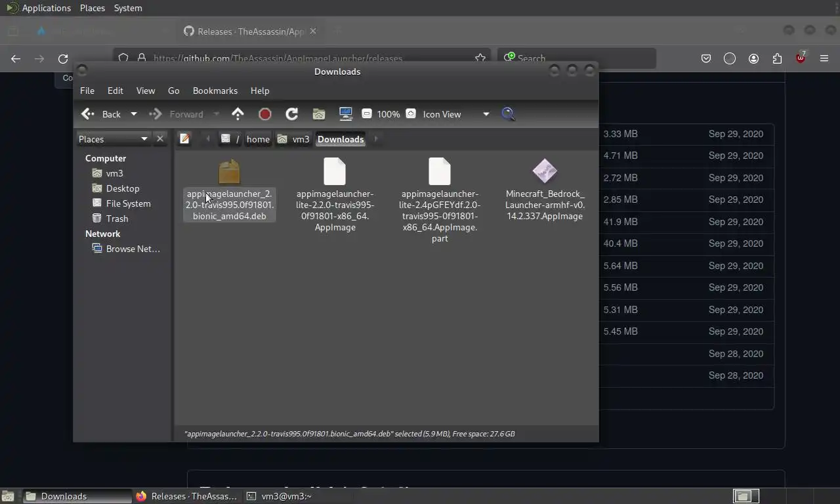Toggle the text-based location entry icon
Image resolution: width=840 pixels, height=504 pixels.
(x=184, y=138)
